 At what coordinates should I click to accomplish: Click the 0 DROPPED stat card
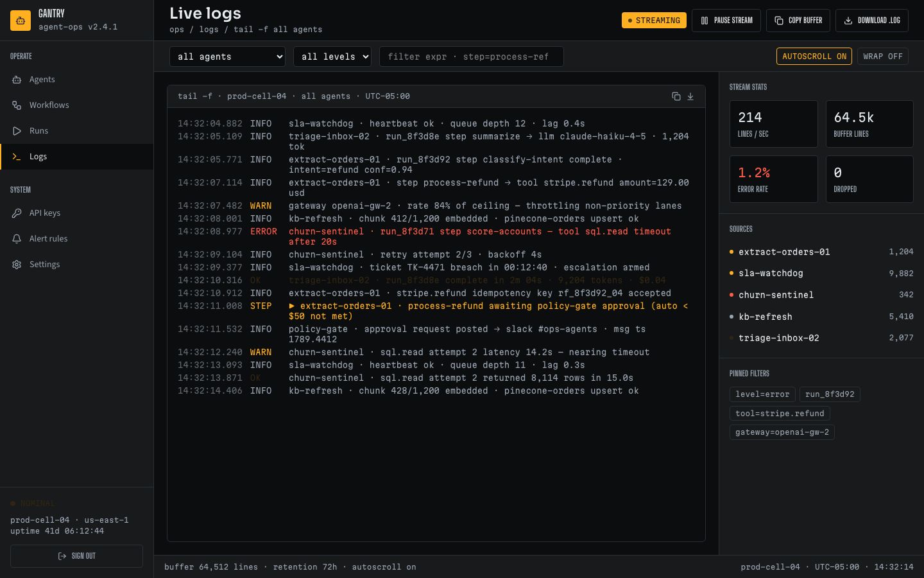point(869,179)
